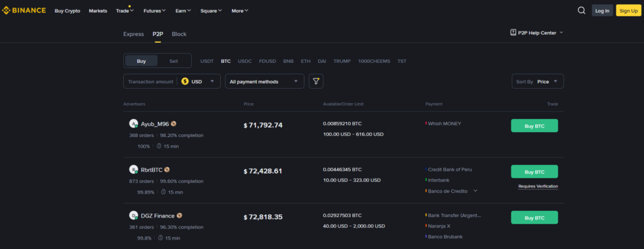Image resolution: width=644 pixels, height=249 pixels.
Task: Open the search magnifier icon
Action: (x=582, y=11)
